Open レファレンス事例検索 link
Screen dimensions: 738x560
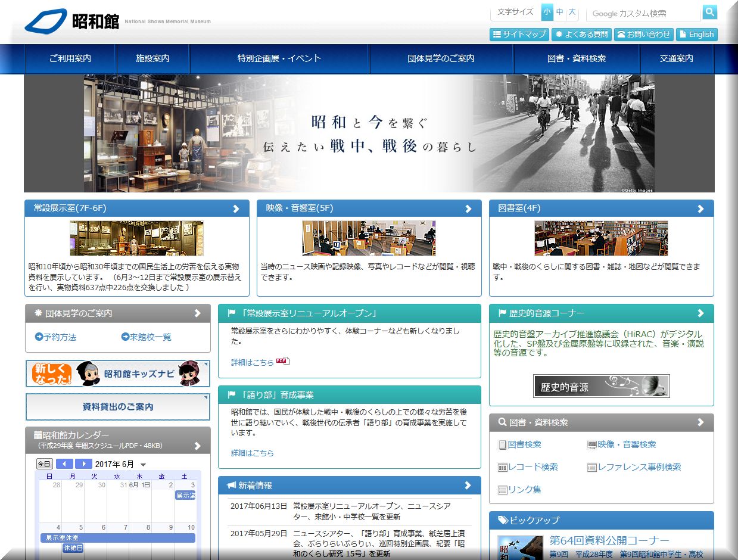634,467
